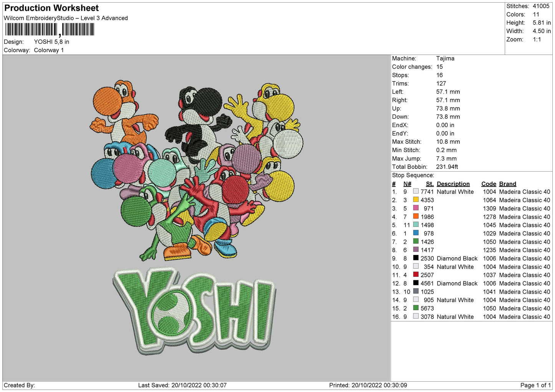This screenshot has height=392, width=555.
Task: Click the 'Page 1 of 1' indicator
Action: (x=535, y=385)
